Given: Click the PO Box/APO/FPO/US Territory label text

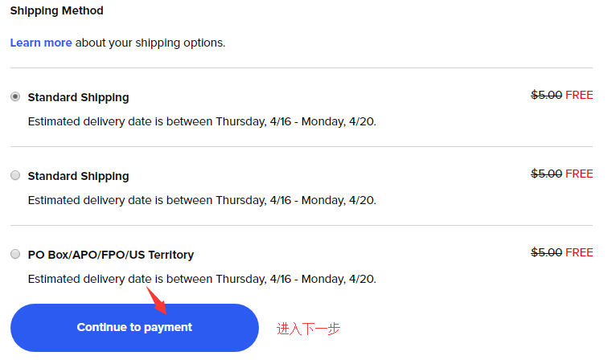Looking at the screenshot, I should (111, 255).
